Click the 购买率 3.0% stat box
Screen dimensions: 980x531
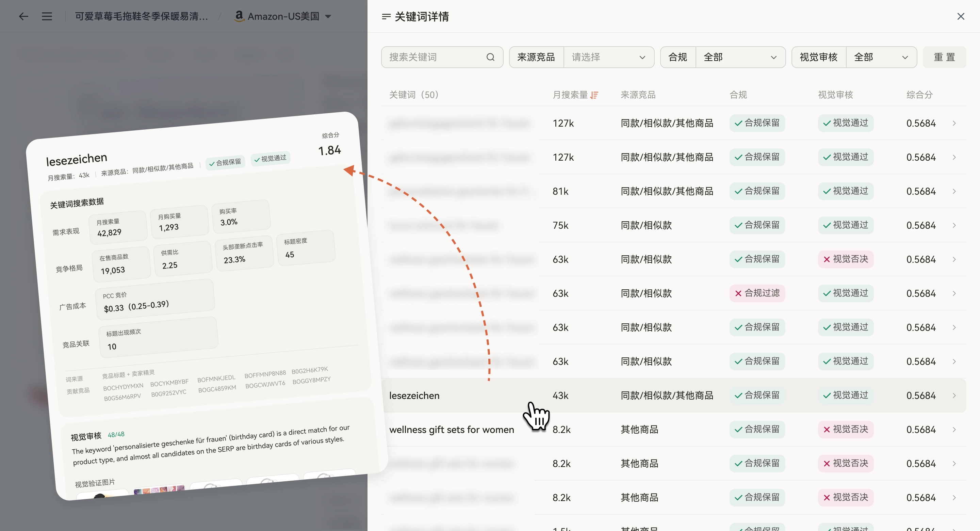[x=241, y=216]
